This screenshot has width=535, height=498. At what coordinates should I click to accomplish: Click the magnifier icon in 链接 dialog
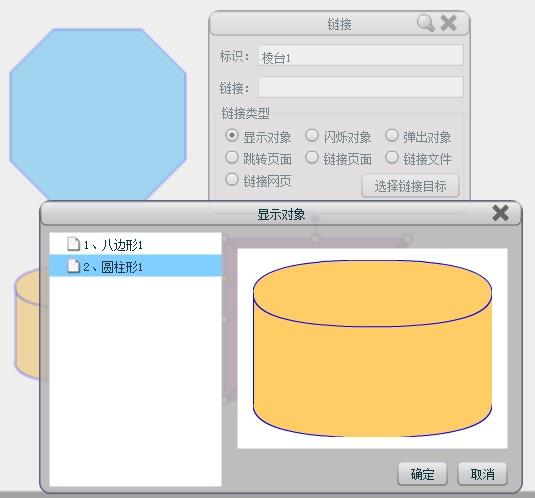coord(425,23)
